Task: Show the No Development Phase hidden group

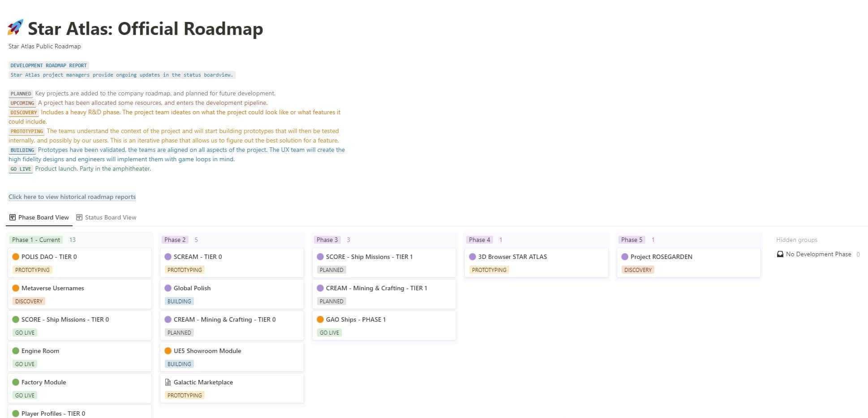Action: click(x=819, y=254)
